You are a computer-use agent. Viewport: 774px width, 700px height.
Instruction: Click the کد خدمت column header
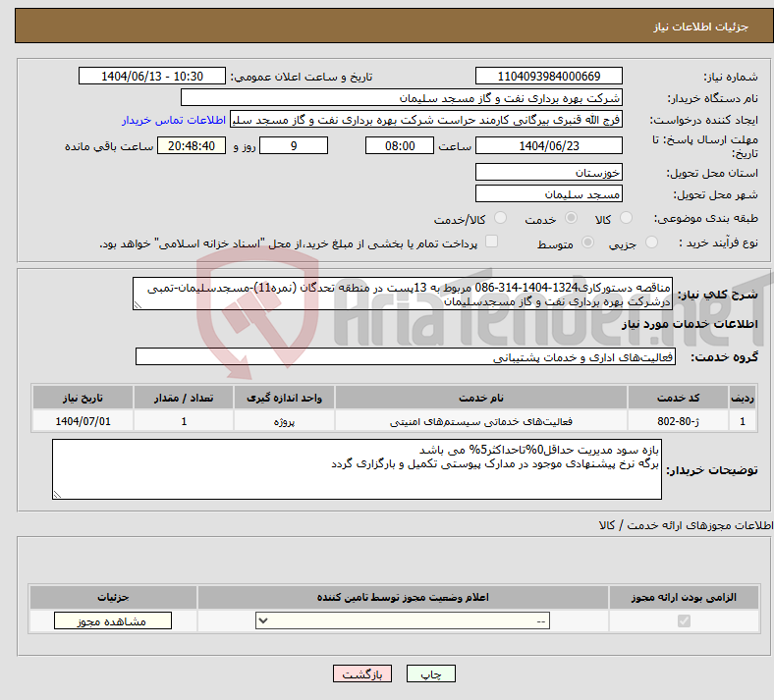[x=679, y=398]
